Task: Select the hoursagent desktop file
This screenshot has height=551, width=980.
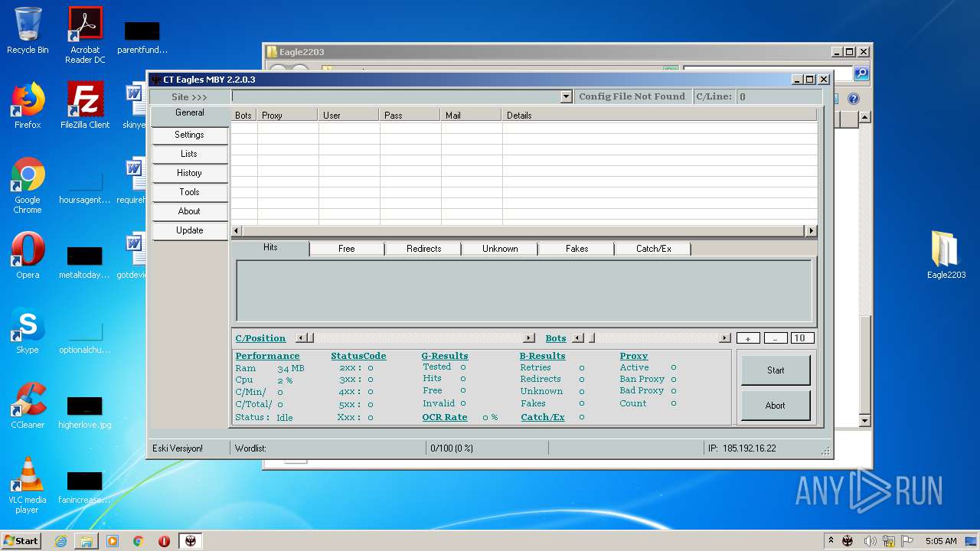Action: 84,188
